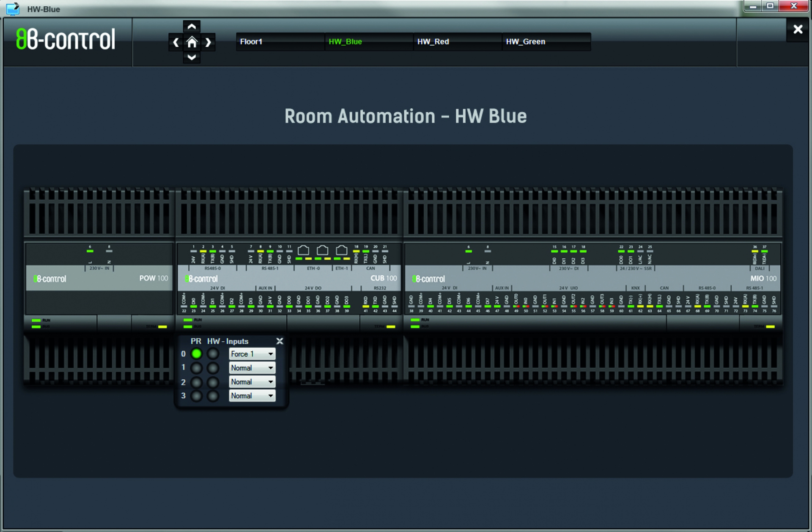Close the HW-Inputs popup panel
This screenshot has width=812, height=532.
click(x=280, y=341)
